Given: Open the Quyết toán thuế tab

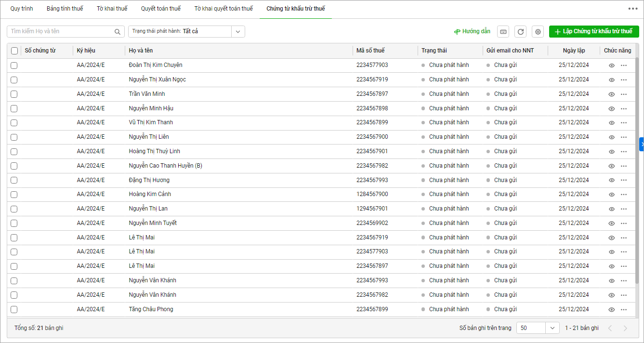Looking at the screenshot, I should coord(161,9).
